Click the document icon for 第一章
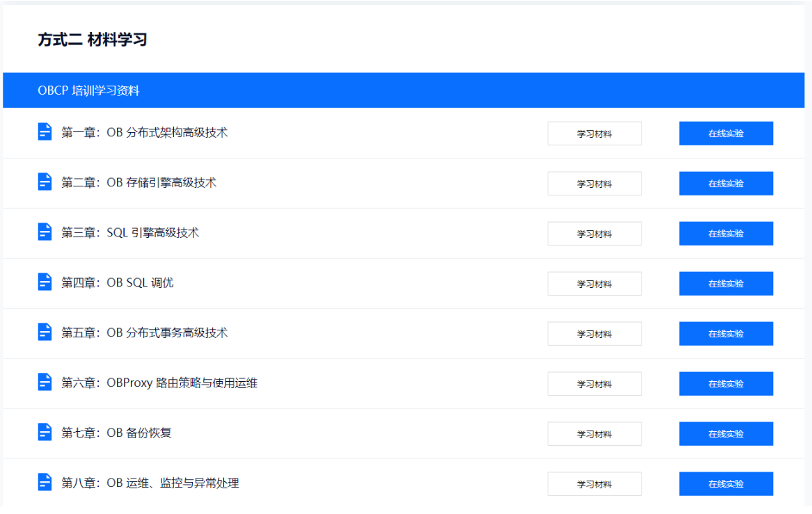Image resolution: width=812 pixels, height=514 pixels. pos(44,133)
